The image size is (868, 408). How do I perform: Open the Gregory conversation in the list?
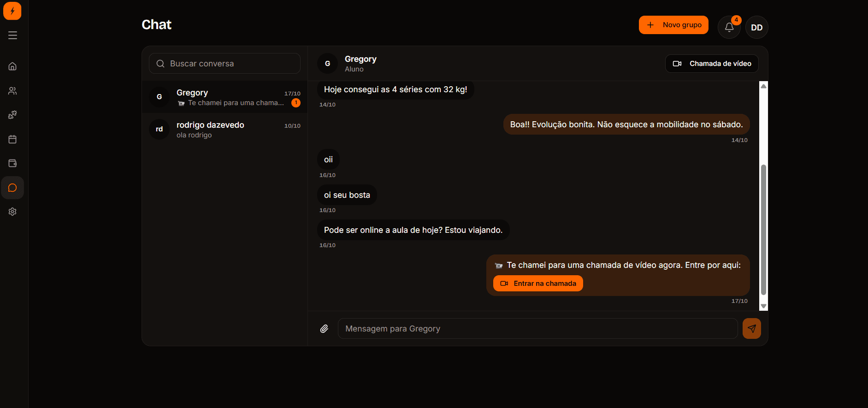pyautogui.click(x=224, y=97)
